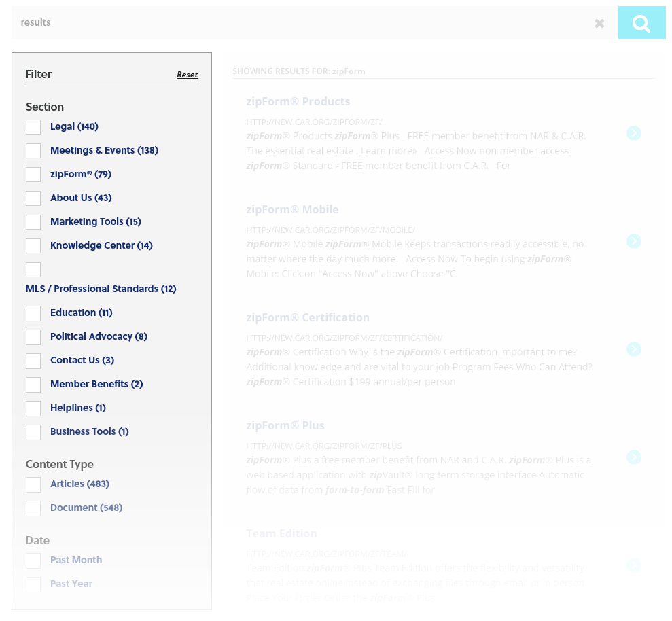Check the Document content type filter
This screenshot has height=621, width=672.
(x=33, y=508)
